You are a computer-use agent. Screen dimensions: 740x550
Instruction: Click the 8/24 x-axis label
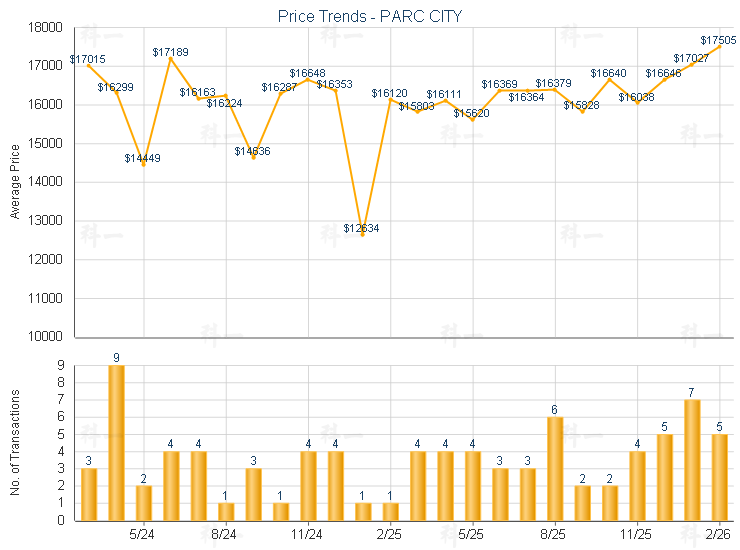tap(224, 536)
